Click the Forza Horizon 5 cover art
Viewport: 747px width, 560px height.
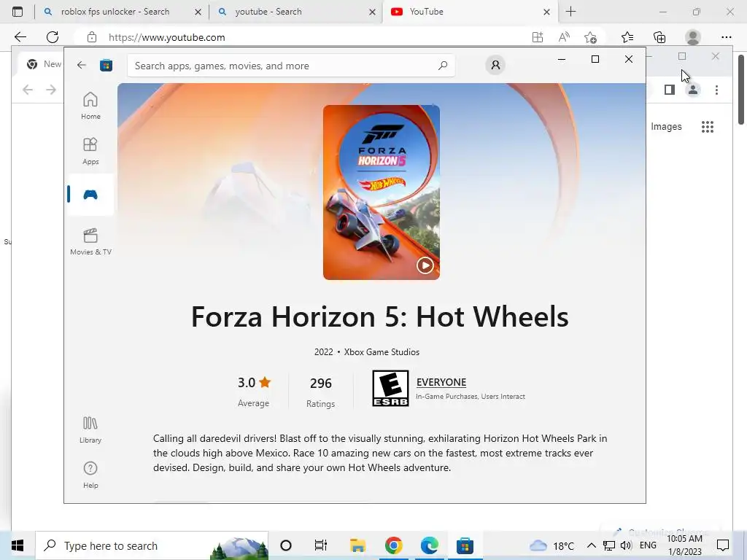[x=381, y=192]
